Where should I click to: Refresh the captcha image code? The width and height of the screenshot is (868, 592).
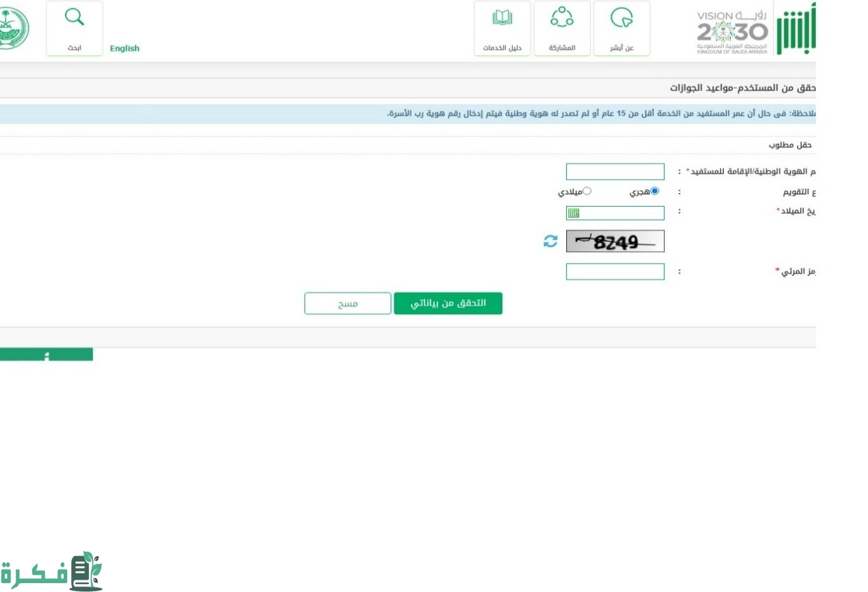click(x=550, y=242)
